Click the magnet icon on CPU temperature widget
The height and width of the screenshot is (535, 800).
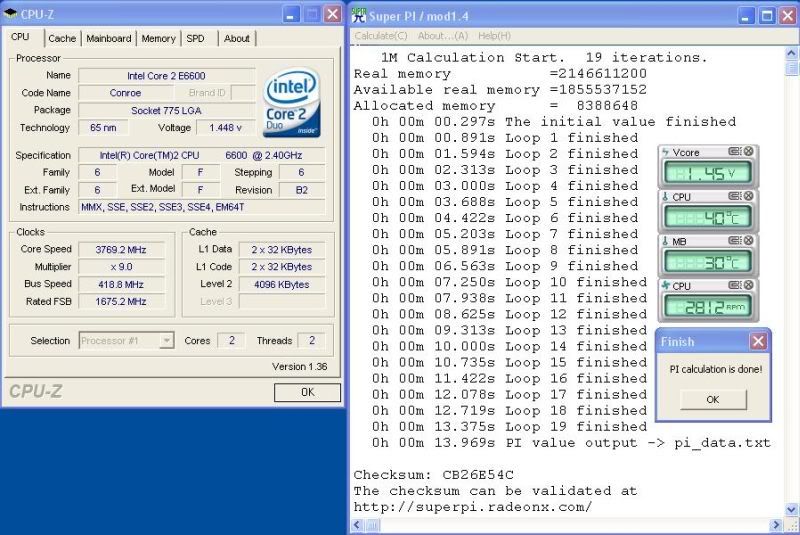tap(735, 196)
